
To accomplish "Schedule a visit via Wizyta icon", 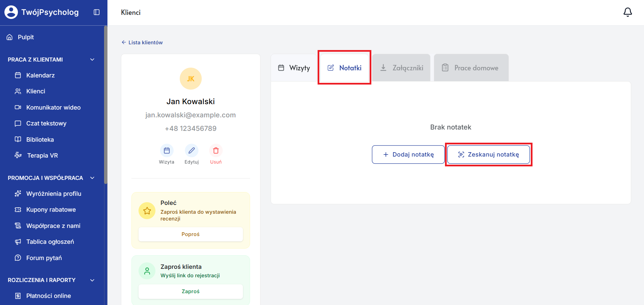I will pyautogui.click(x=167, y=150).
